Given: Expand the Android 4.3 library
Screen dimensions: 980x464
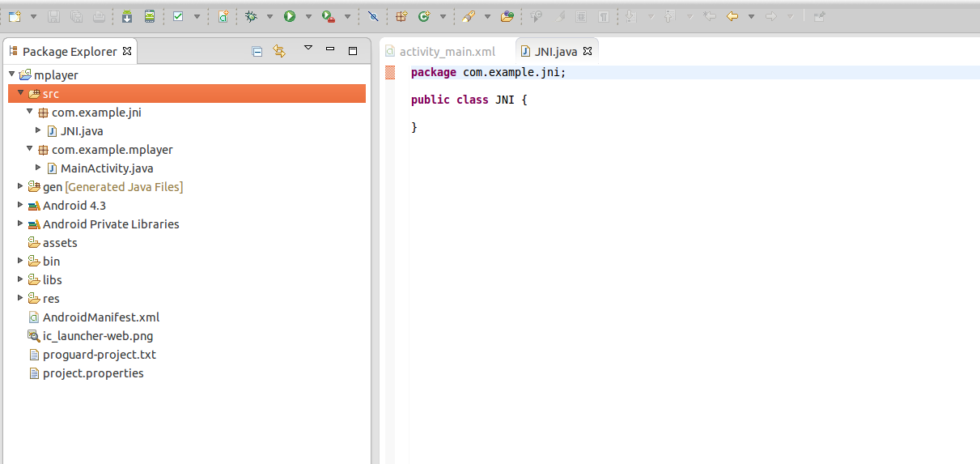Looking at the screenshot, I should tap(20, 205).
